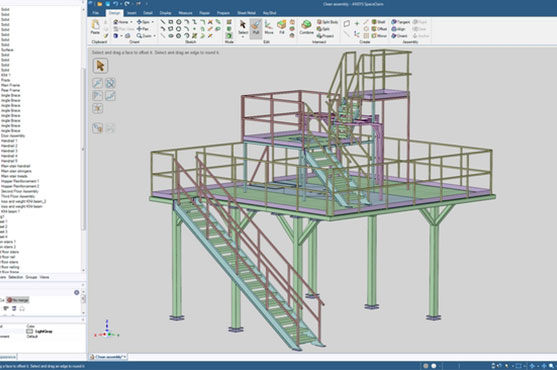
Task: Click the Shell tool in Create group
Action: pos(379,22)
